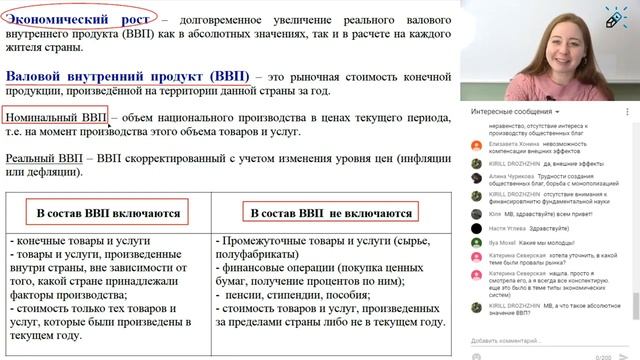Click the underlined term 'Реальный ВВП'
This screenshot has height=360, width=640.
[x=44, y=158]
